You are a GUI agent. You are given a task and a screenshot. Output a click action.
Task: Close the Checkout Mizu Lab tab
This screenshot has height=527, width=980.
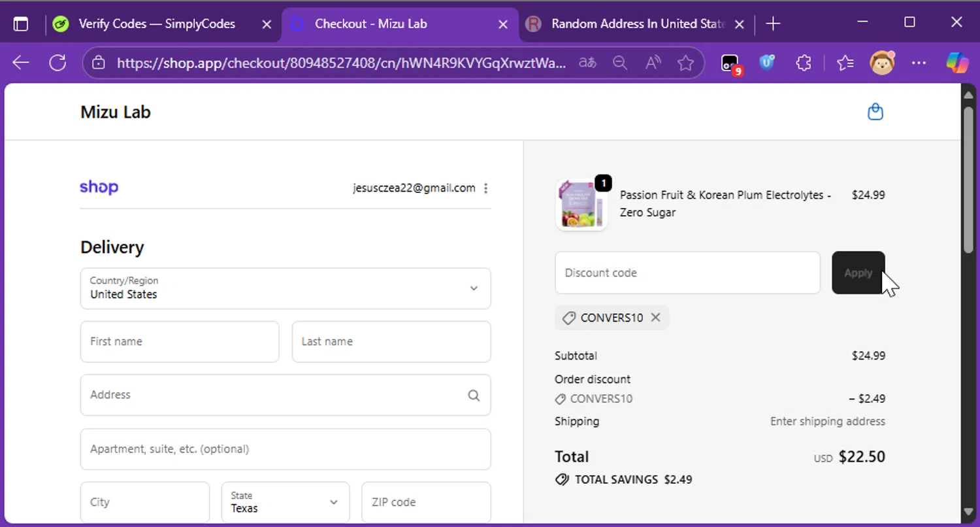503,24
